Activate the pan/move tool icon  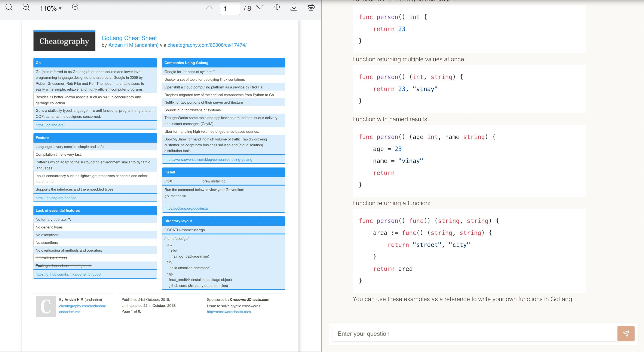277,7
